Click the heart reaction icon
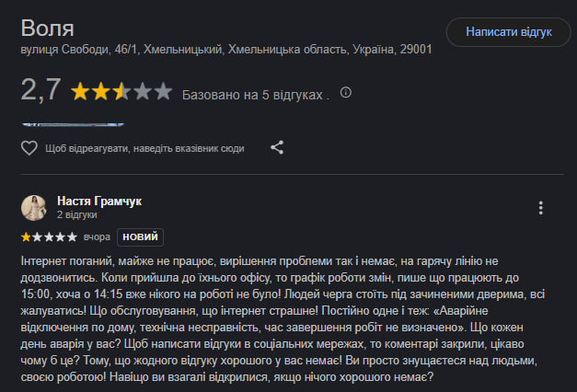This screenshot has width=577, height=392. pyautogui.click(x=29, y=147)
